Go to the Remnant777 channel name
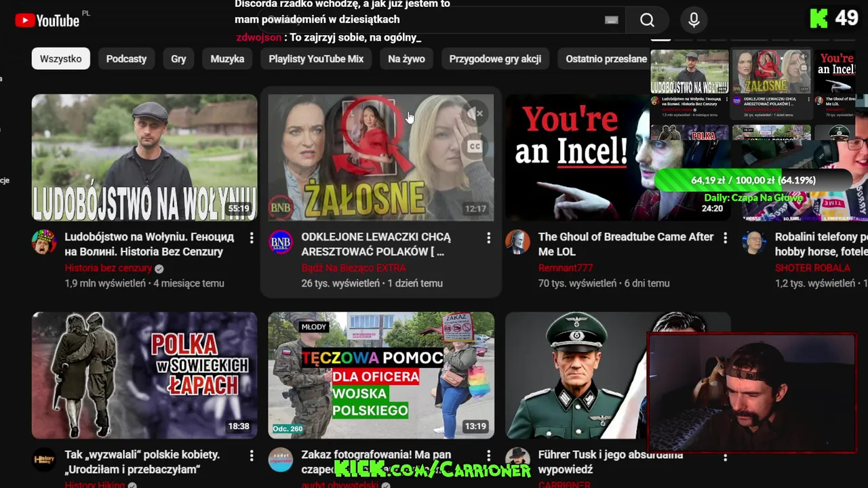 click(x=566, y=268)
